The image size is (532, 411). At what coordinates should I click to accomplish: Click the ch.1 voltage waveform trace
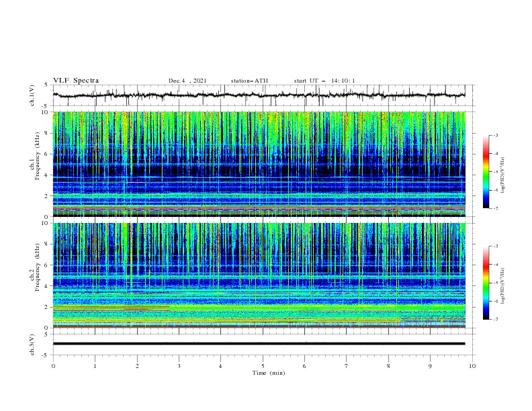tap(259, 95)
